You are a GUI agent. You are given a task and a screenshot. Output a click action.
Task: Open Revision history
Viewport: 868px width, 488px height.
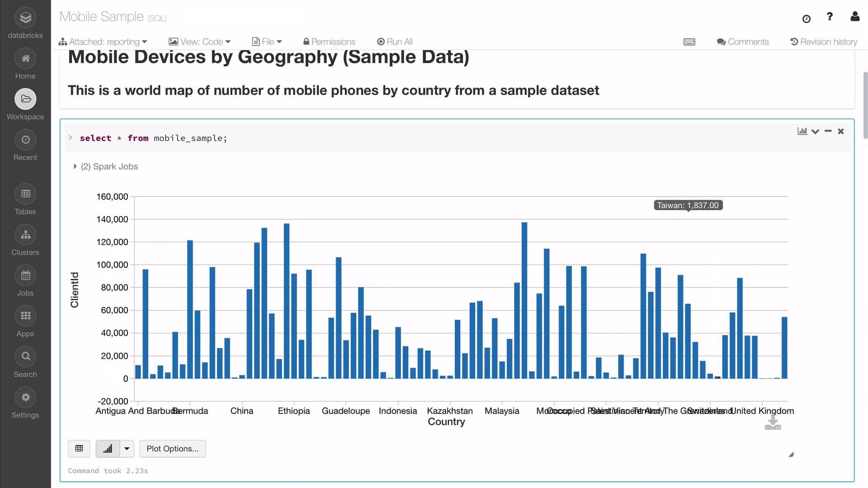pyautogui.click(x=824, y=42)
